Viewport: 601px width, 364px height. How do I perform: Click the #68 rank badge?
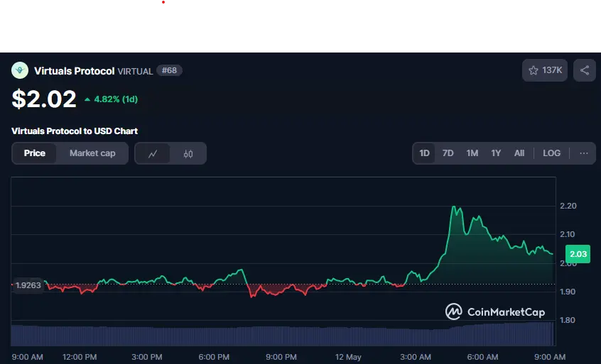point(169,70)
